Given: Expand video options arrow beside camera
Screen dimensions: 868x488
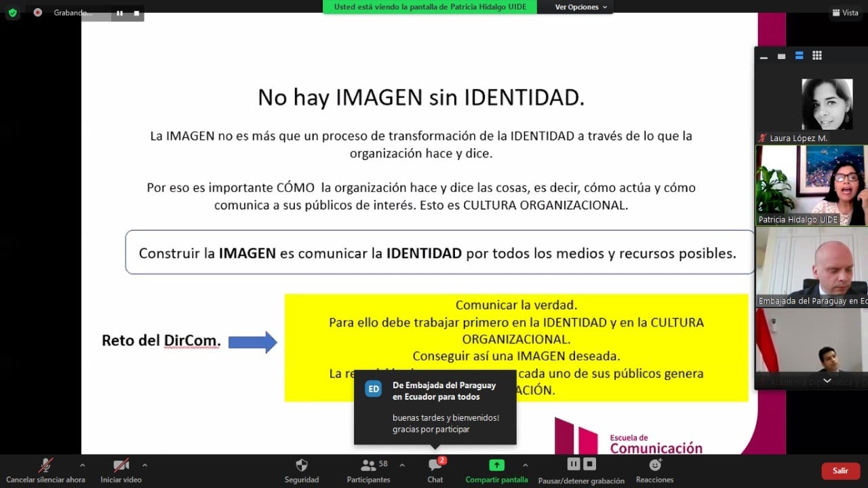Looking at the screenshot, I should click(x=144, y=465).
